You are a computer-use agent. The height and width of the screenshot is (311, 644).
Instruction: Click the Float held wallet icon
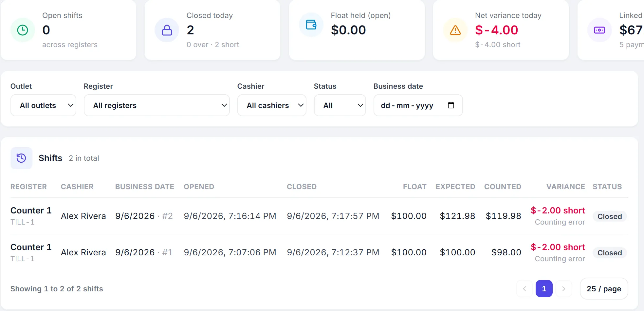coord(311,25)
